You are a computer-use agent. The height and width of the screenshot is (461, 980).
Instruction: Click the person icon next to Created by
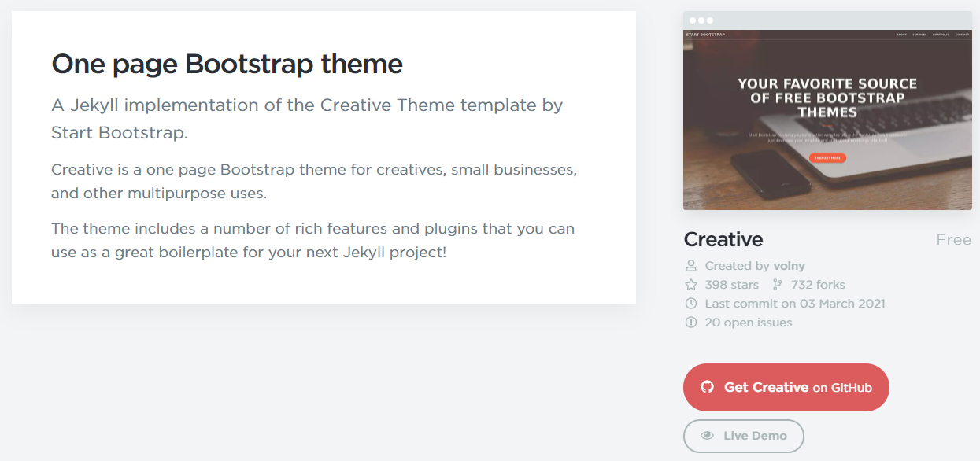click(x=691, y=266)
